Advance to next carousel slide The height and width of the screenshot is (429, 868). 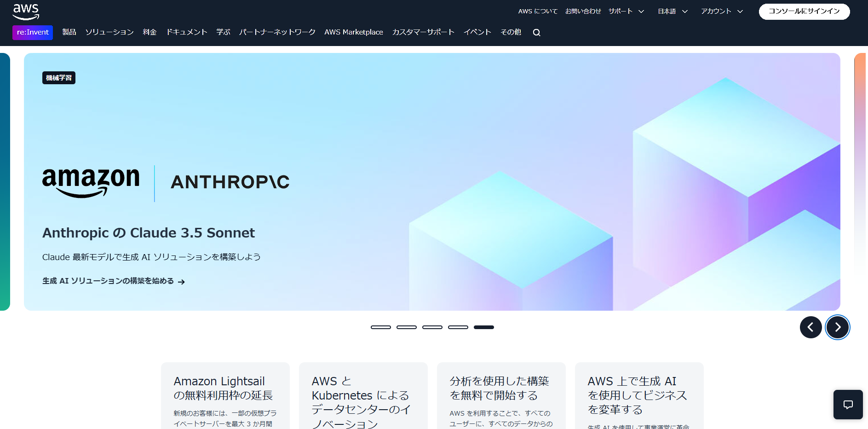(838, 327)
